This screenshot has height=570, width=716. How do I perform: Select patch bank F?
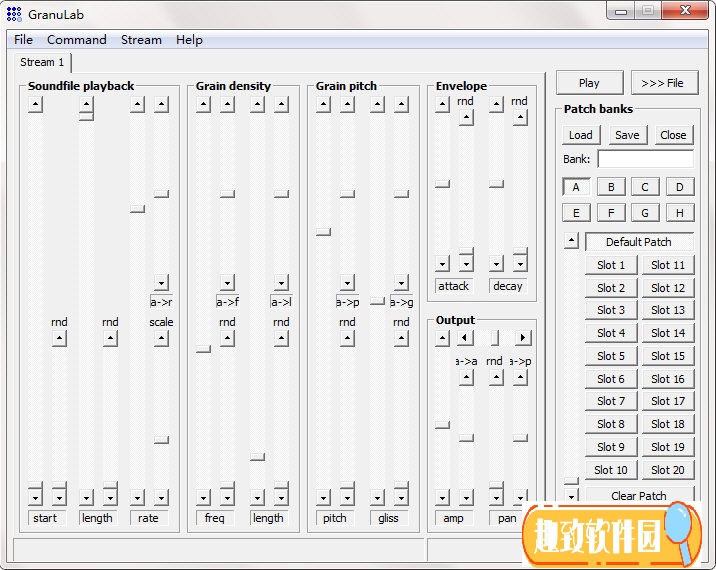tap(611, 213)
